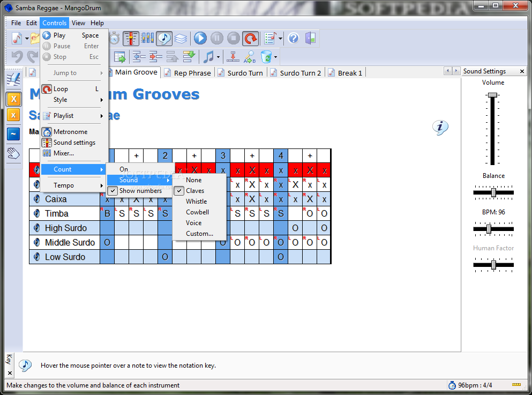Choose Custom... count sound option
The image size is (532, 395).
[199, 234]
